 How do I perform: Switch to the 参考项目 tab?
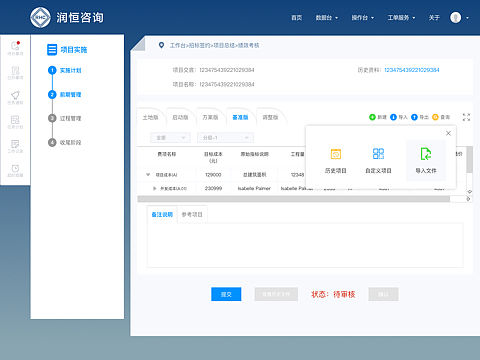coord(192,214)
